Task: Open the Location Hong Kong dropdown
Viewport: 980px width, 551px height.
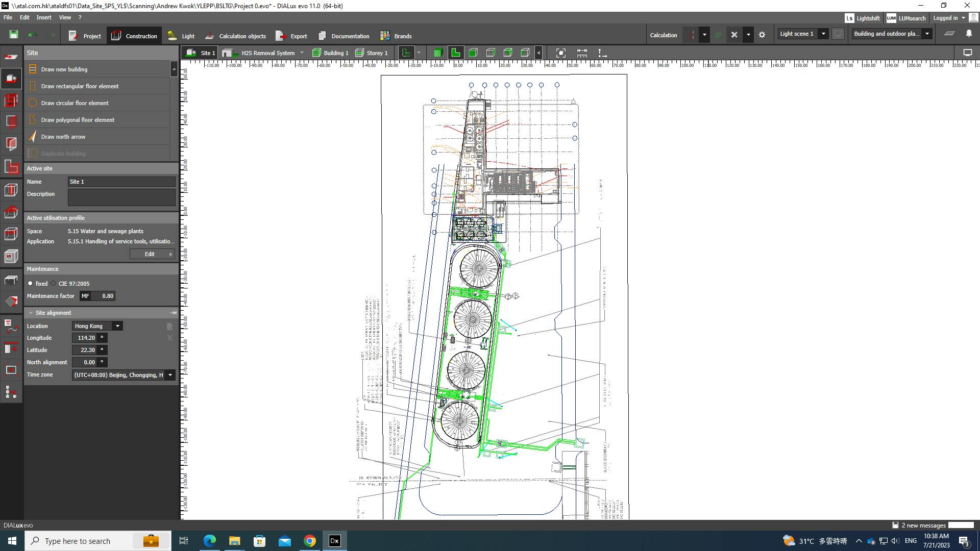Action: 117,326
